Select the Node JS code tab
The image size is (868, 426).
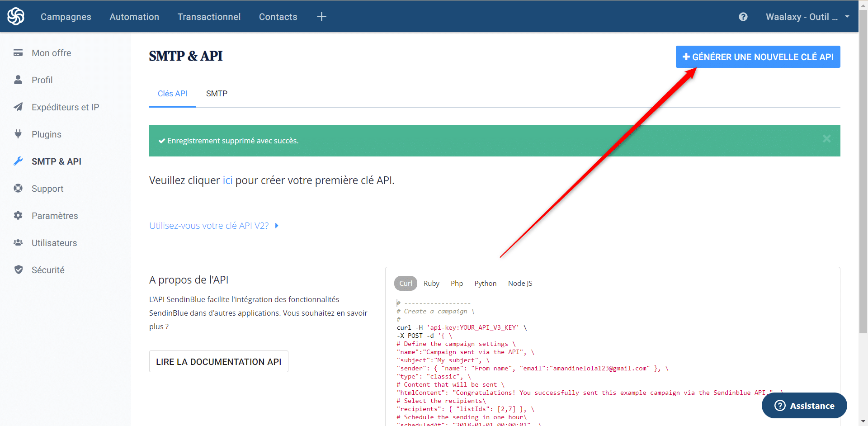click(x=520, y=284)
